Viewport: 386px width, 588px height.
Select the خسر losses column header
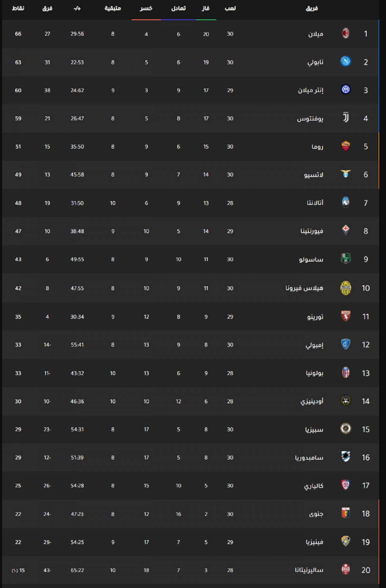pos(146,8)
